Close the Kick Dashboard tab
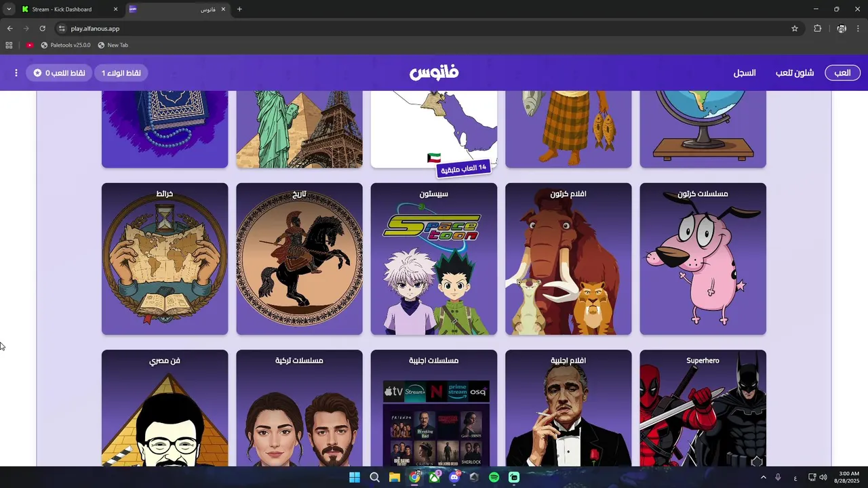 coord(115,9)
